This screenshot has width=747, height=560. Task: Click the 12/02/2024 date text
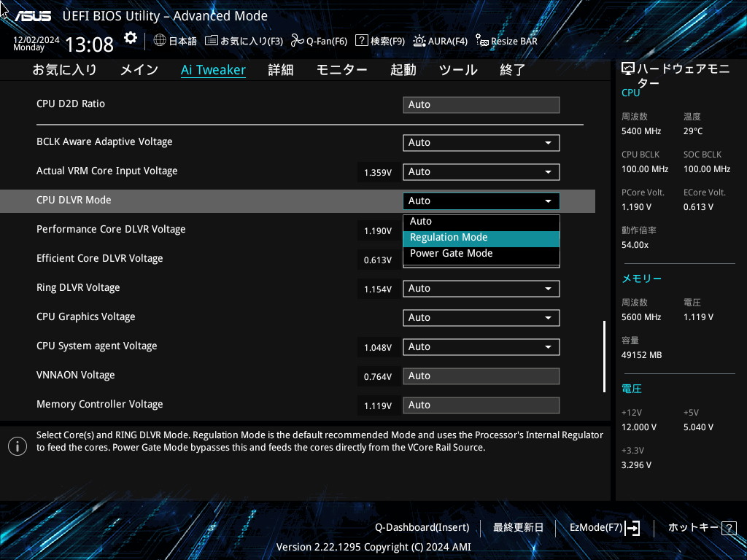click(x=36, y=40)
